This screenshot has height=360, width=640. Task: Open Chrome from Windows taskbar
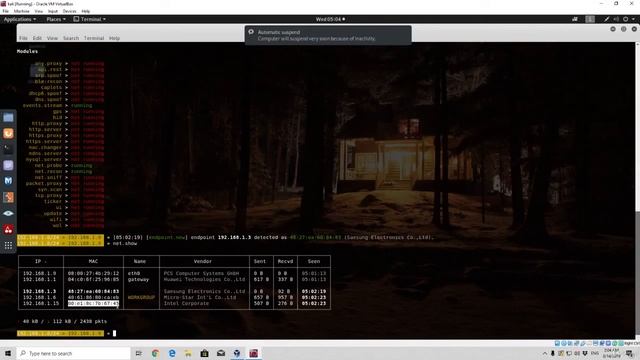point(155,353)
